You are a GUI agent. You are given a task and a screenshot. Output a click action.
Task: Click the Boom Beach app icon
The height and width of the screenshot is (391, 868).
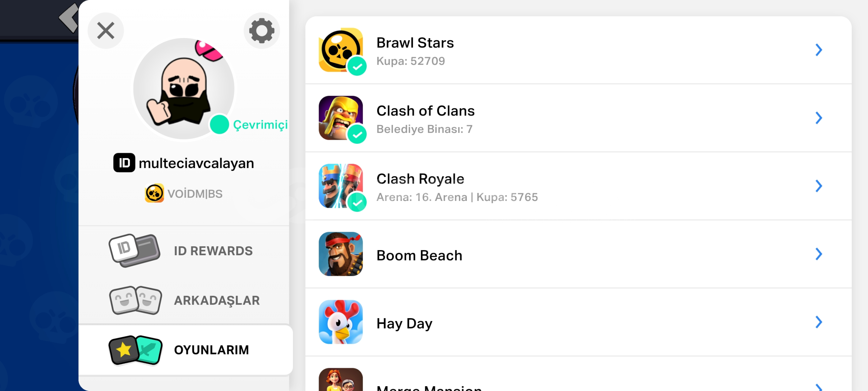click(341, 254)
